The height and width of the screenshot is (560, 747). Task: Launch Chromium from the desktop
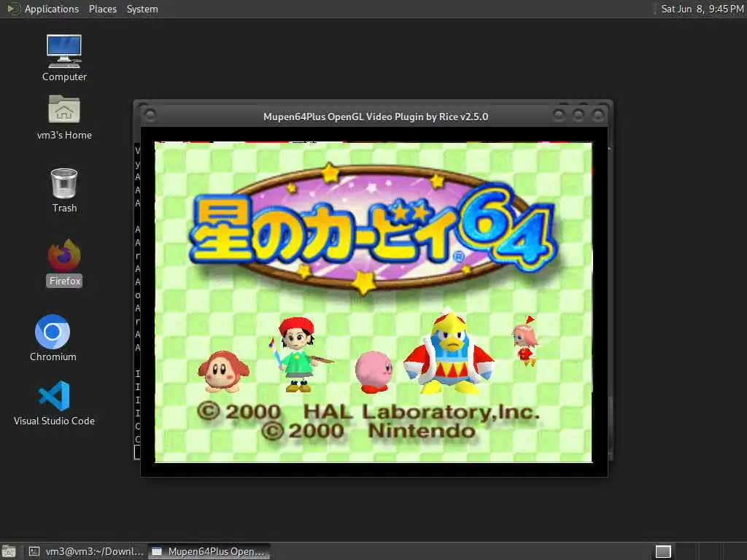click(53, 338)
